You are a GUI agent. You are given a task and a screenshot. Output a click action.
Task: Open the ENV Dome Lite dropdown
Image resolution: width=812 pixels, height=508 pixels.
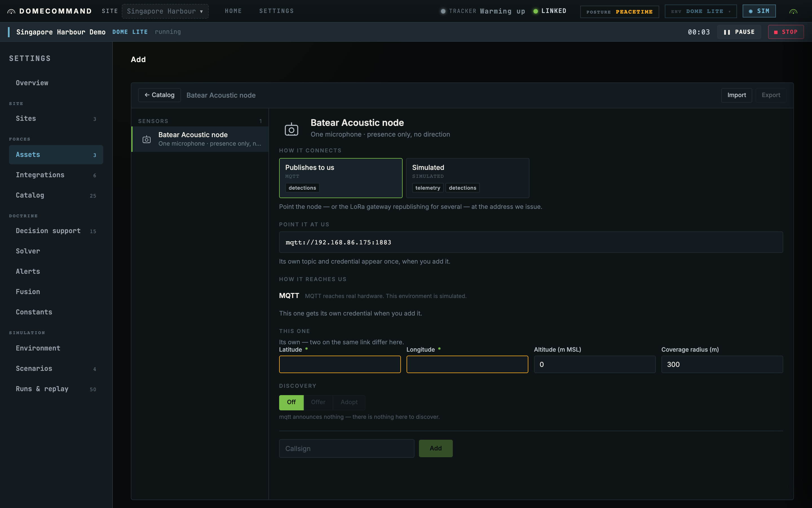(x=701, y=11)
